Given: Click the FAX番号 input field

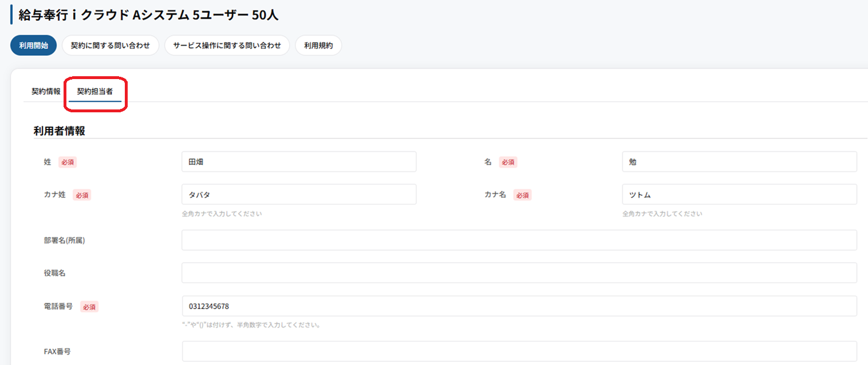Looking at the screenshot, I should pos(519,351).
